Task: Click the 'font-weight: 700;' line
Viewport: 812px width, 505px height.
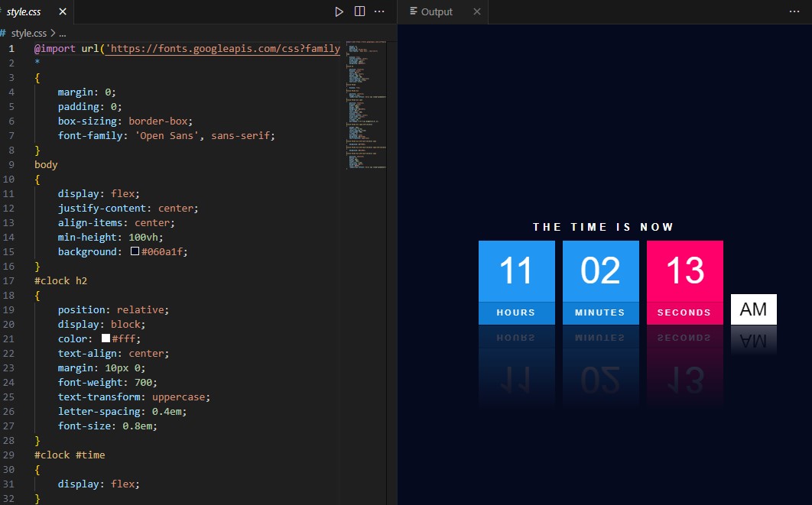Action: tap(107, 382)
